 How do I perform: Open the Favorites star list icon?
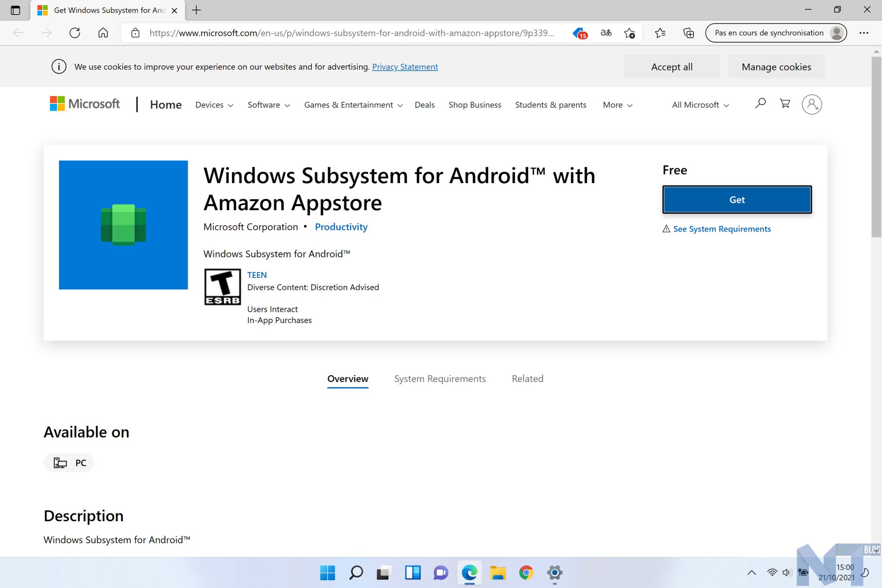(x=660, y=33)
